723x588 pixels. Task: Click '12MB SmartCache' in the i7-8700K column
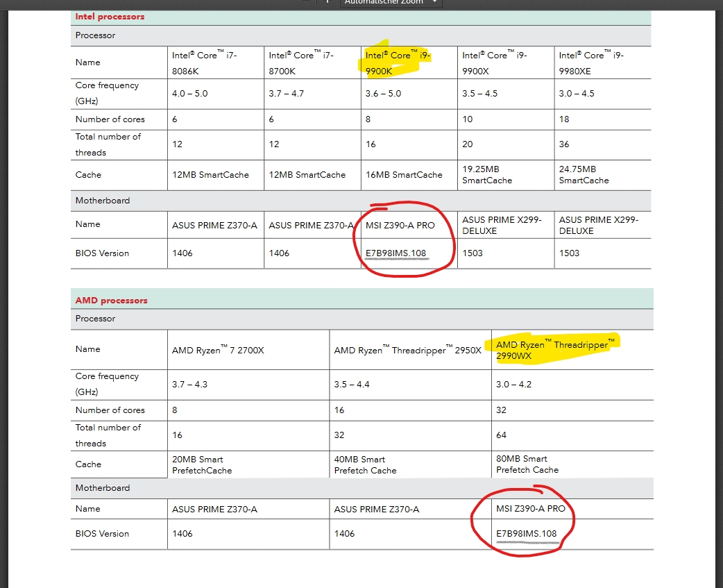[x=307, y=175]
